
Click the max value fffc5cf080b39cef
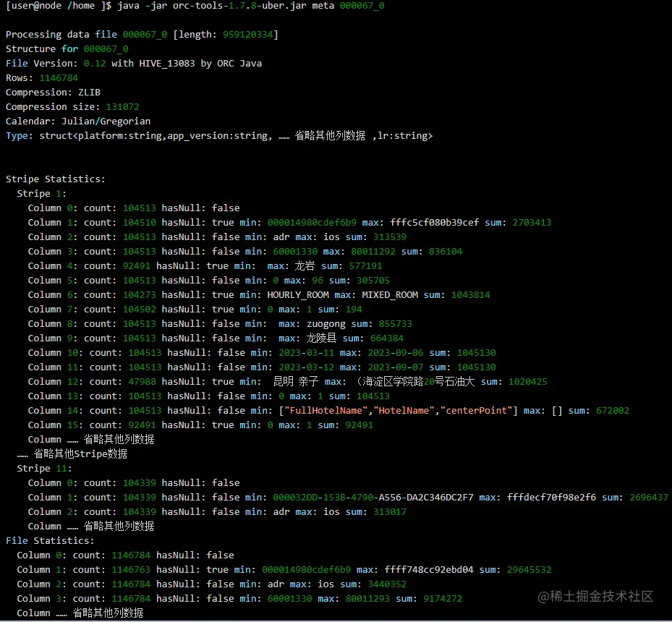point(435,223)
